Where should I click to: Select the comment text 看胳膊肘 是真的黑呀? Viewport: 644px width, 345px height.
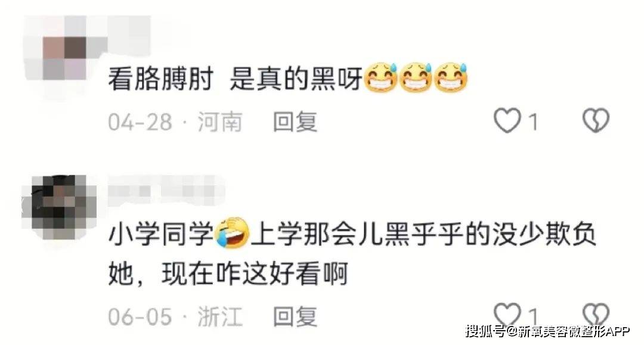236,79
